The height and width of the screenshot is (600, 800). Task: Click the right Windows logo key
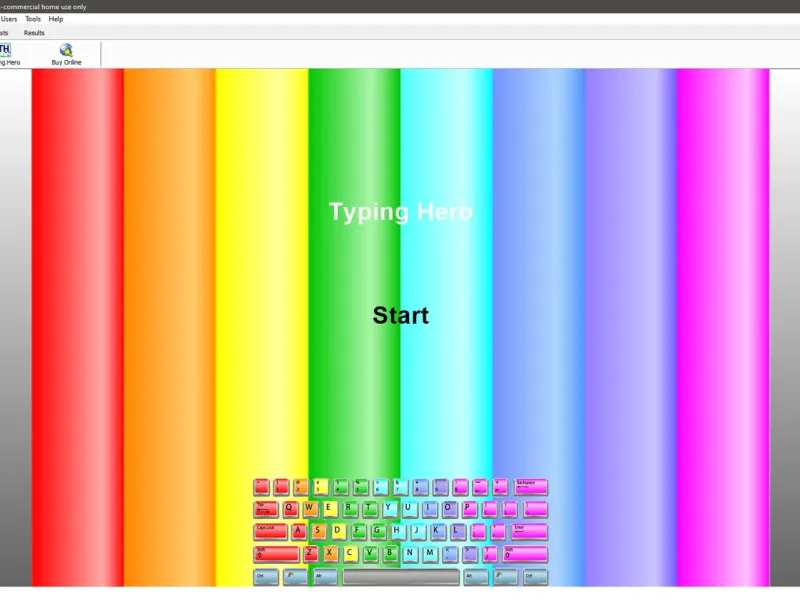click(x=505, y=577)
